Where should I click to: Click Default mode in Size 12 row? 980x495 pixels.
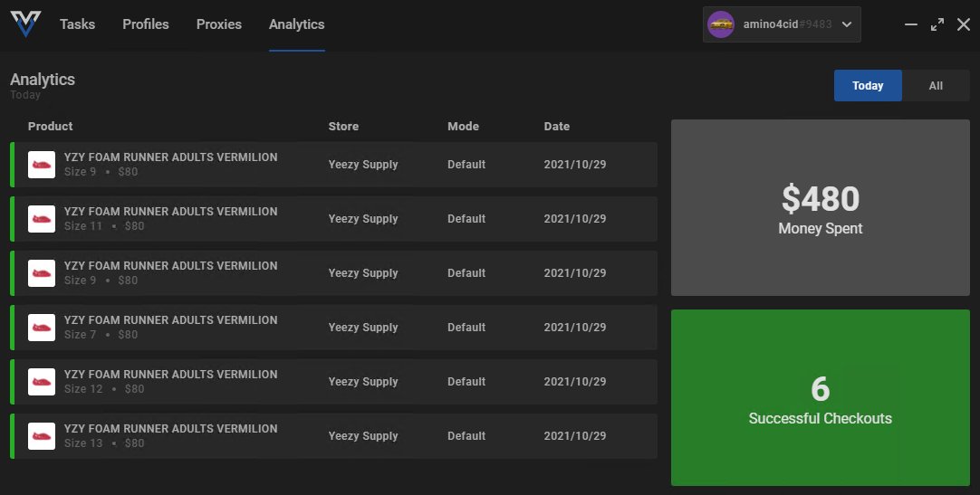pos(466,382)
